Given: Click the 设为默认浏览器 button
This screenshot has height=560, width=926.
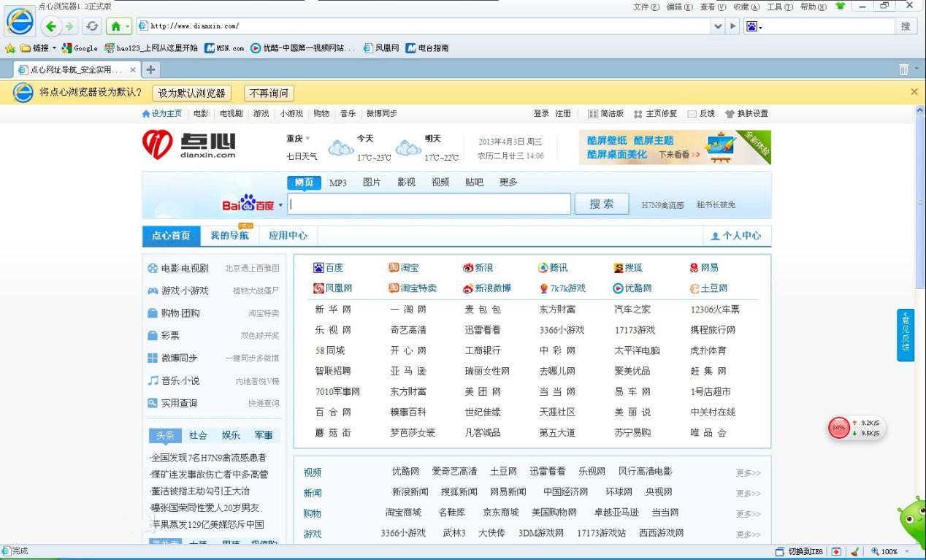Looking at the screenshot, I should 191,93.
